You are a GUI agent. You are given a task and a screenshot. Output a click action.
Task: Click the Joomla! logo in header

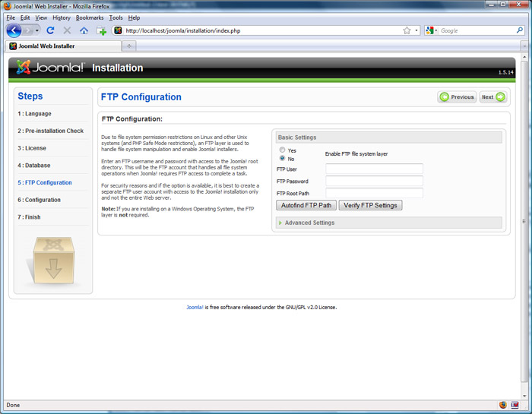pyautogui.click(x=50, y=67)
